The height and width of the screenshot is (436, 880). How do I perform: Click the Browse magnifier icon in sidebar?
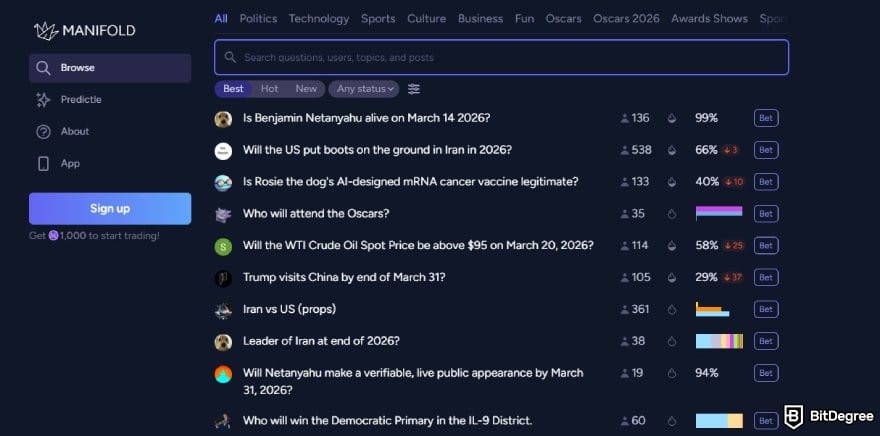click(43, 68)
